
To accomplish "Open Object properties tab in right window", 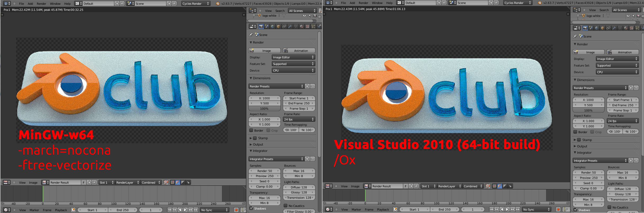I will [602, 28].
